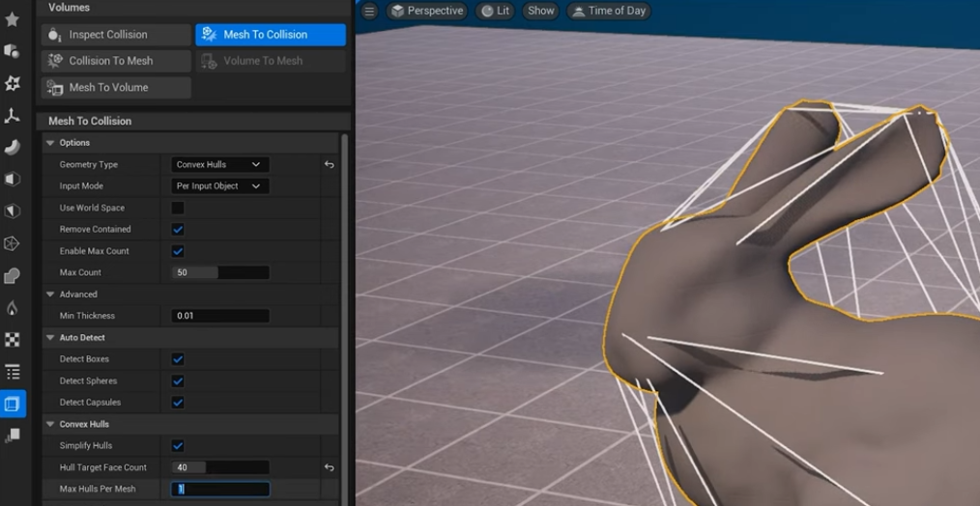Open the LODs category icon
The height and width of the screenshot is (506, 980).
(x=12, y=436)
